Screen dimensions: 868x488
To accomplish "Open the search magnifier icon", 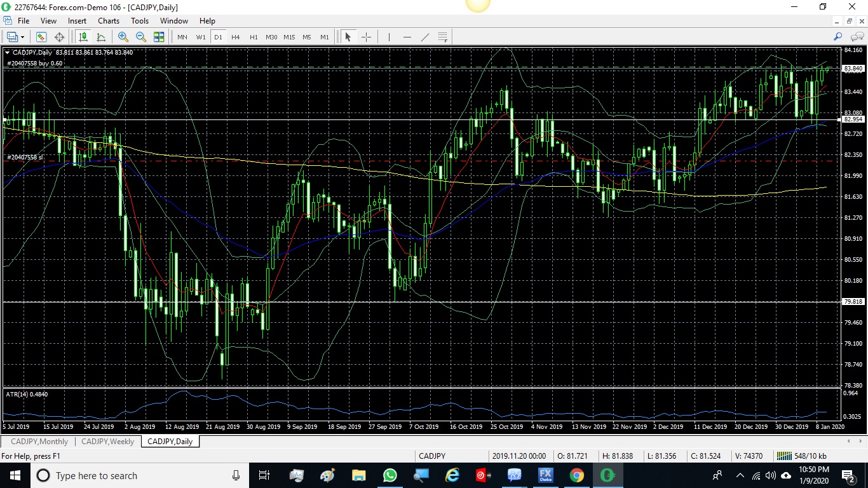I will (838, 37).
